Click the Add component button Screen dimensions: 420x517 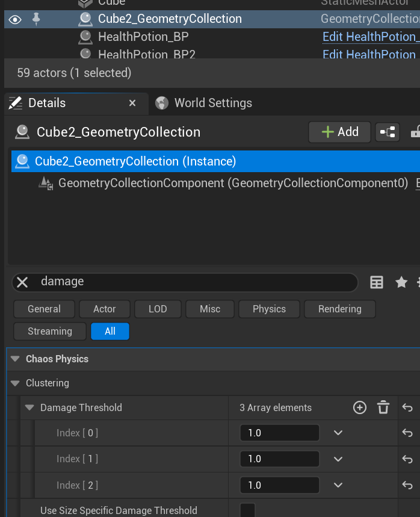(340, 132)
